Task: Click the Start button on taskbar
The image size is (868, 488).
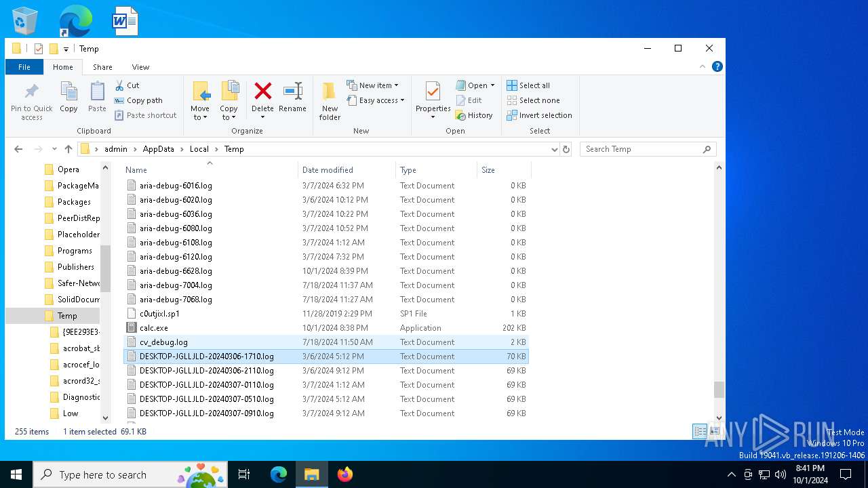Action: tap(16, 474)
